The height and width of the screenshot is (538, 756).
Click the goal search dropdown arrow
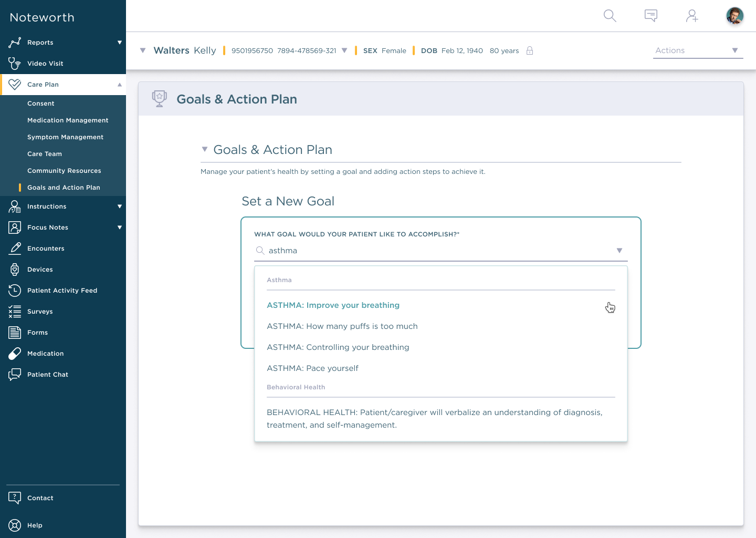pos(619,251)
